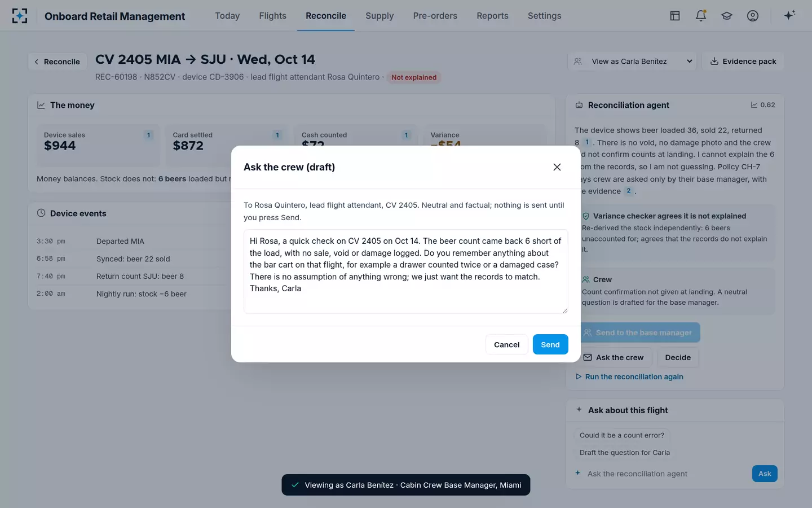Image resolution: width=812 pixels, height=508 pixels.
Task: Close the Ask the crew draft dialog
Action: point(557,167)
